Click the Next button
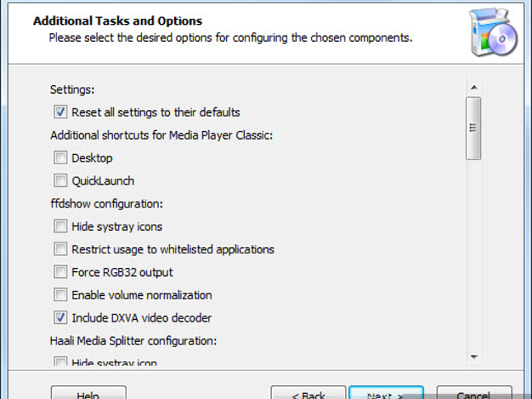532x399 pixels. tap(386, 393)
